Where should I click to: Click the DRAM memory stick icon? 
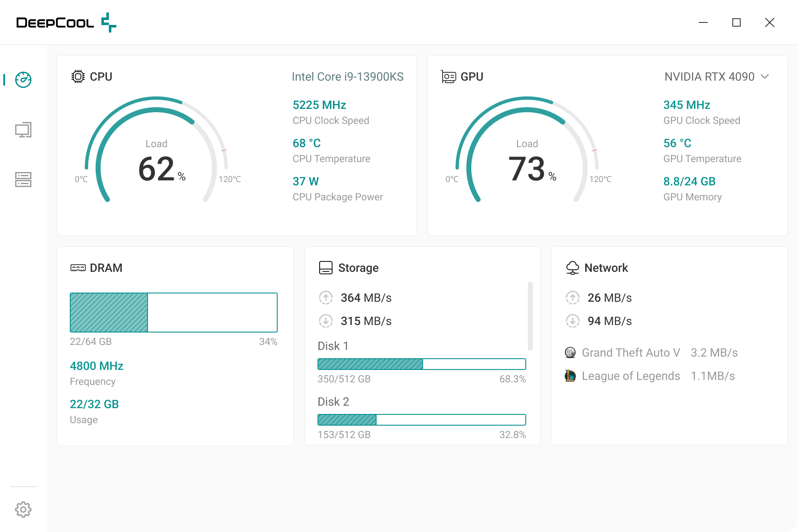tap(78, 268)
